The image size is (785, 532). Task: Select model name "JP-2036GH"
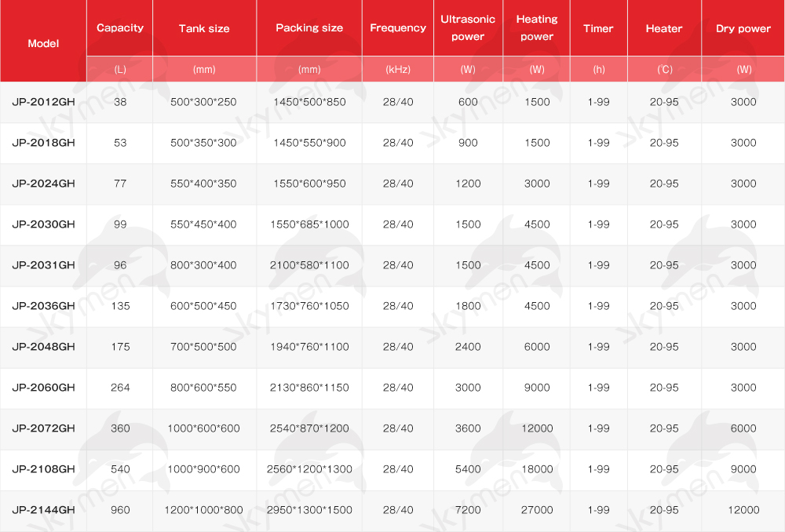(43, 306)
